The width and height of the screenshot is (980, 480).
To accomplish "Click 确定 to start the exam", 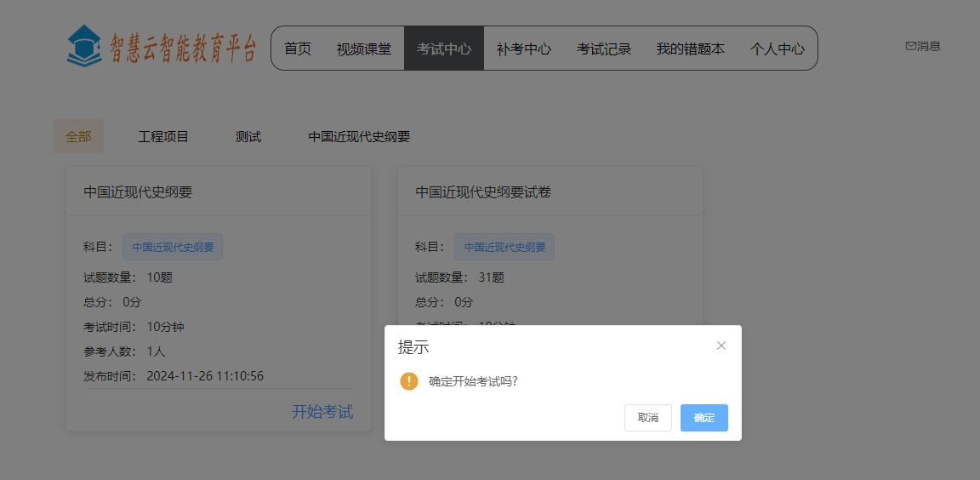I will [704, 418].
